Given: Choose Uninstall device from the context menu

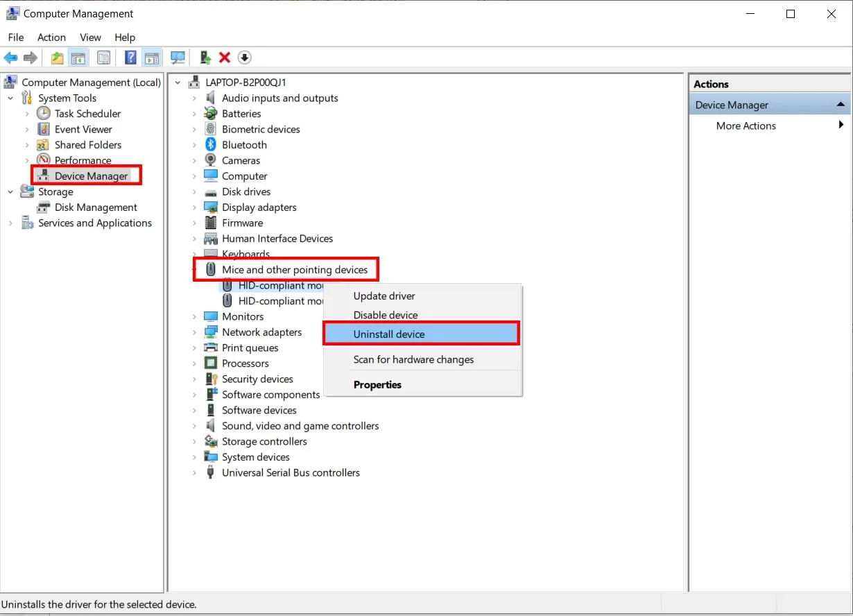Looking at the screenshot, I should 390,333.
